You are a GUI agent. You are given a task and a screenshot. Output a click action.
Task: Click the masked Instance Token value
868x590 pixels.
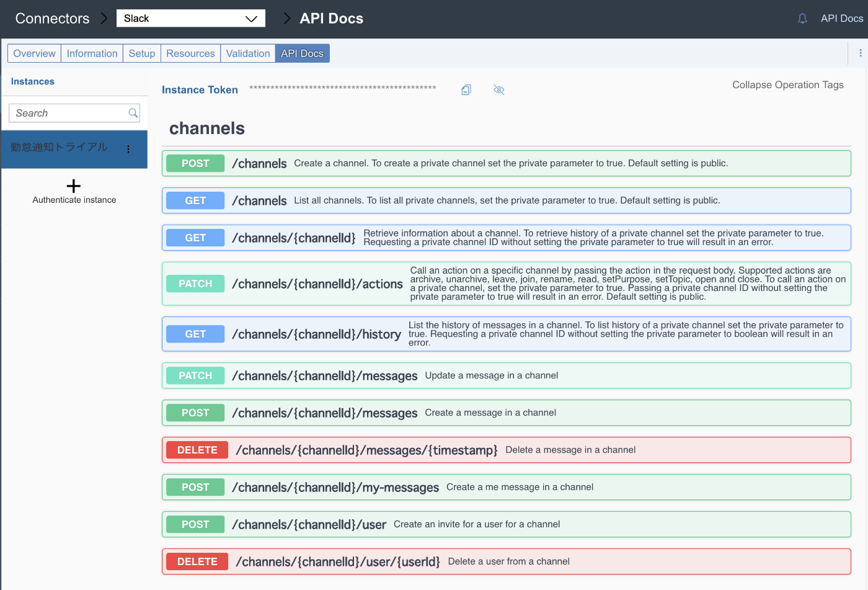click(x=343, y=88)
